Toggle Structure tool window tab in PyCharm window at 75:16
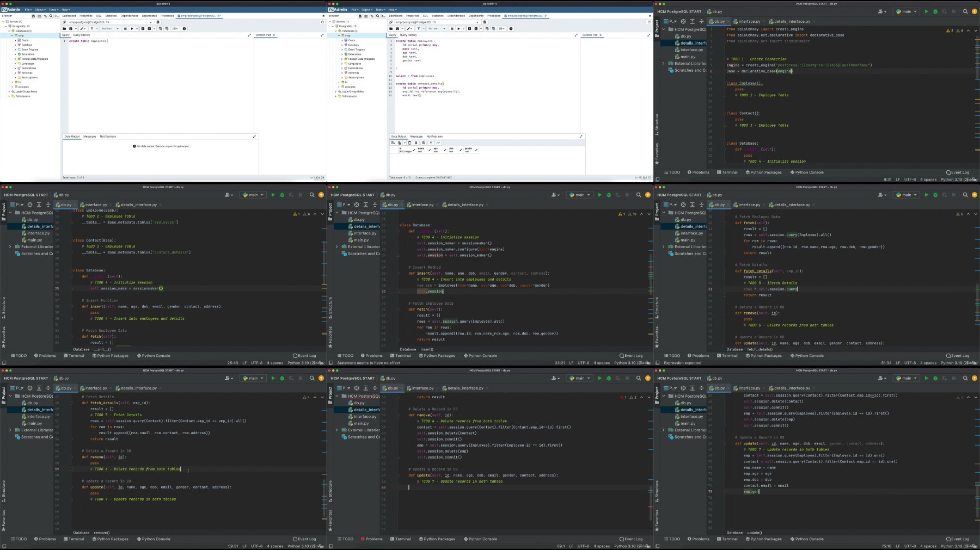 coord(657,491)
